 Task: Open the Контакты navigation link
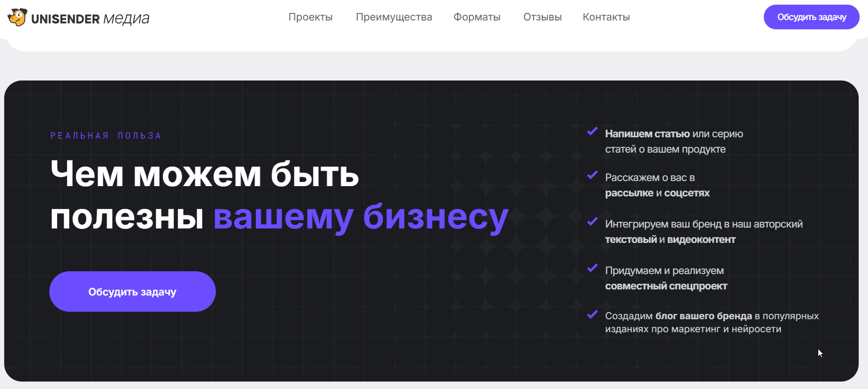click(606, 17)
